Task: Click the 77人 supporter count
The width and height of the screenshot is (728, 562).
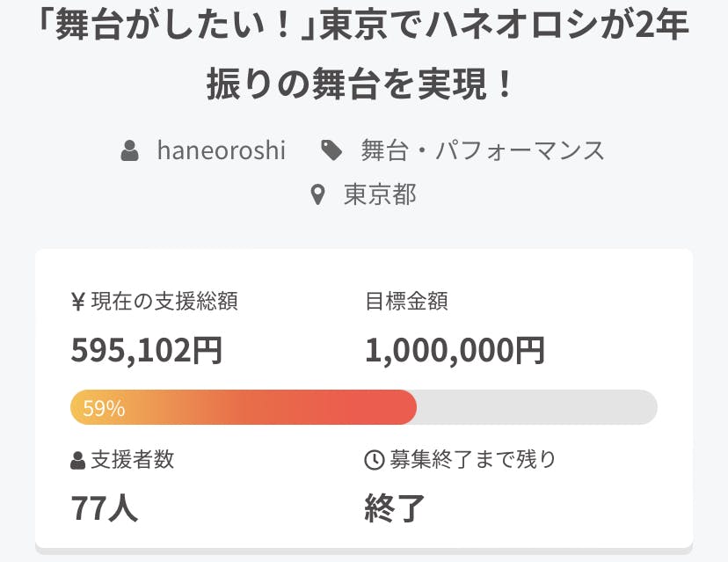Action: click(104, 507)
